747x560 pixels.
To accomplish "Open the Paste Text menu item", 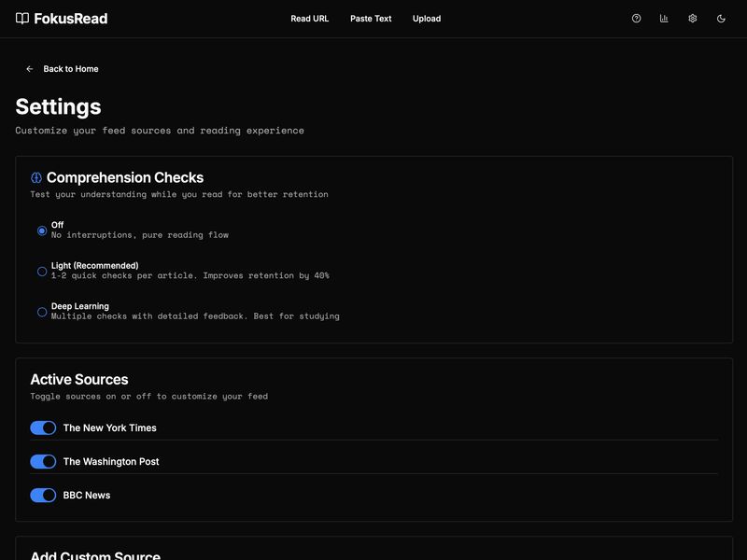I will click(x=371, y=19).
